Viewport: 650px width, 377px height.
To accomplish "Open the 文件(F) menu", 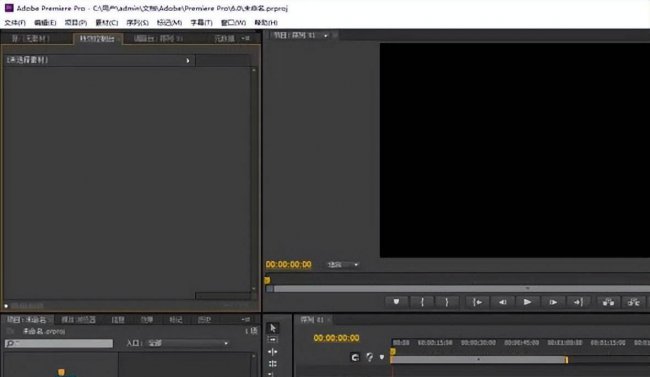I will 15,22.
